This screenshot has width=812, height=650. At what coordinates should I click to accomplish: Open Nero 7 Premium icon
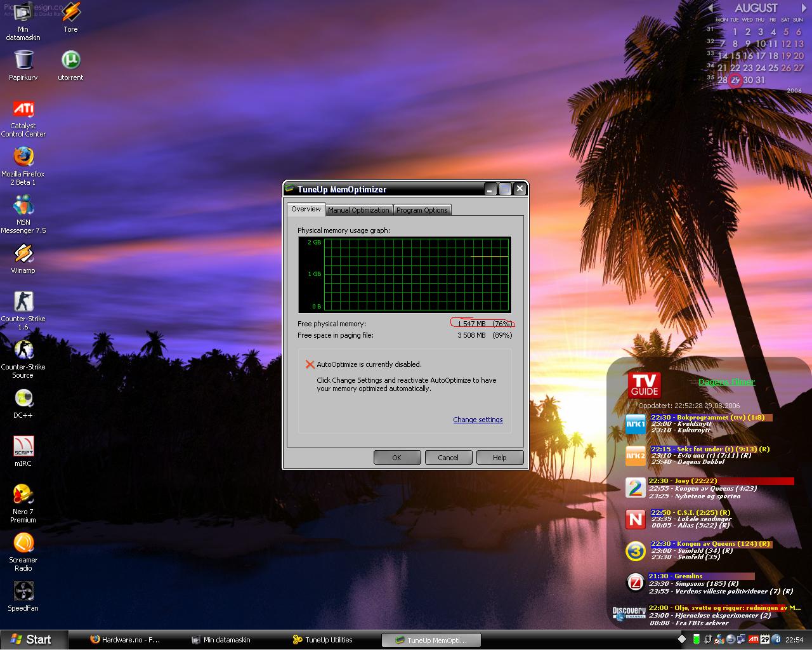click(23, 504)
